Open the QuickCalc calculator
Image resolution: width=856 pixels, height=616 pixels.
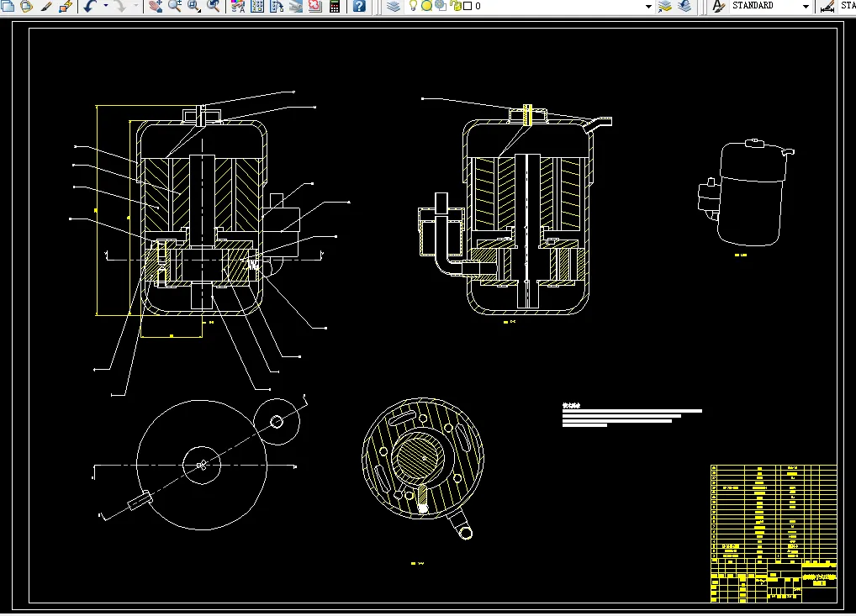pyautogui.click(x=335, y=6)
